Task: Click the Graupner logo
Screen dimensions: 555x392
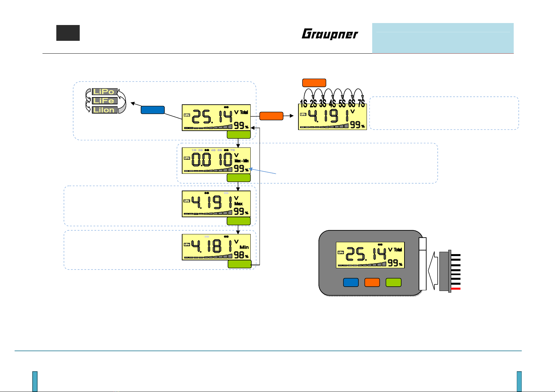Action: [330, 35]
